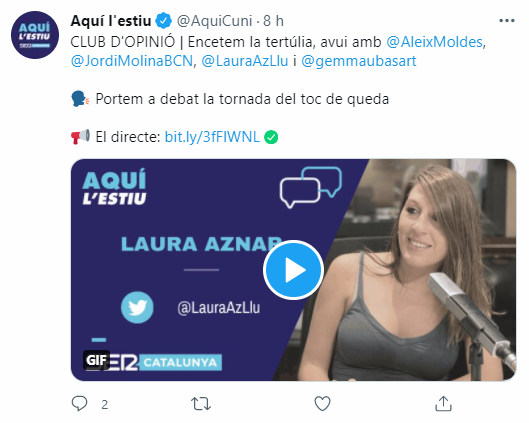
Task: Click the @AquiCuni handle
Action: click(215, 21)
